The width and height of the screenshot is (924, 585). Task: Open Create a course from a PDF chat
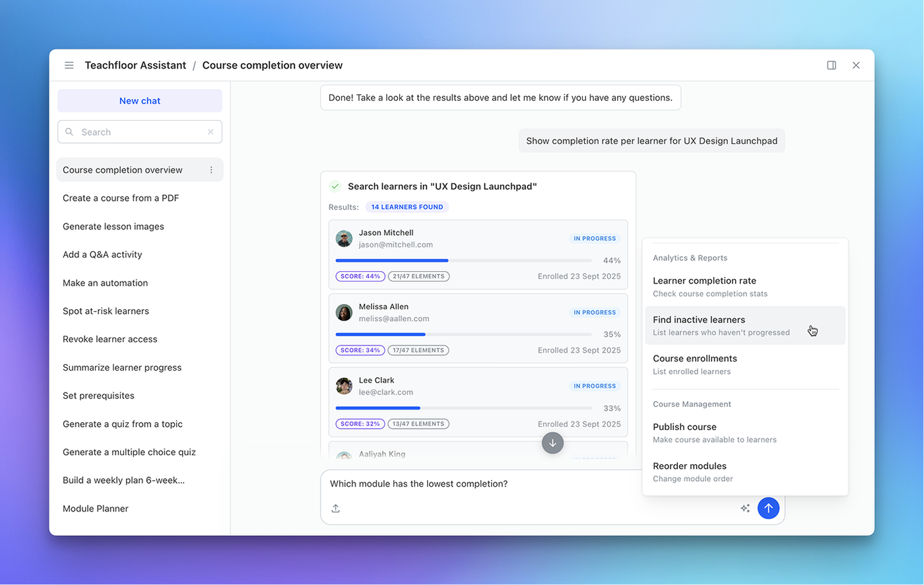tap(121, 199)
